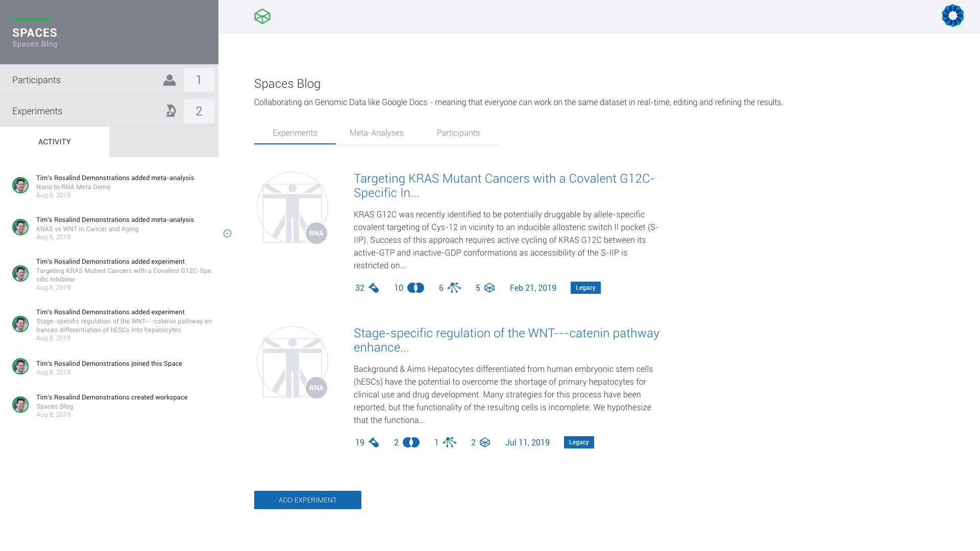This screenshot has height=551, width=980.
Task: Click the RNA badge icon on first experiment
Action: pos(315,233)
